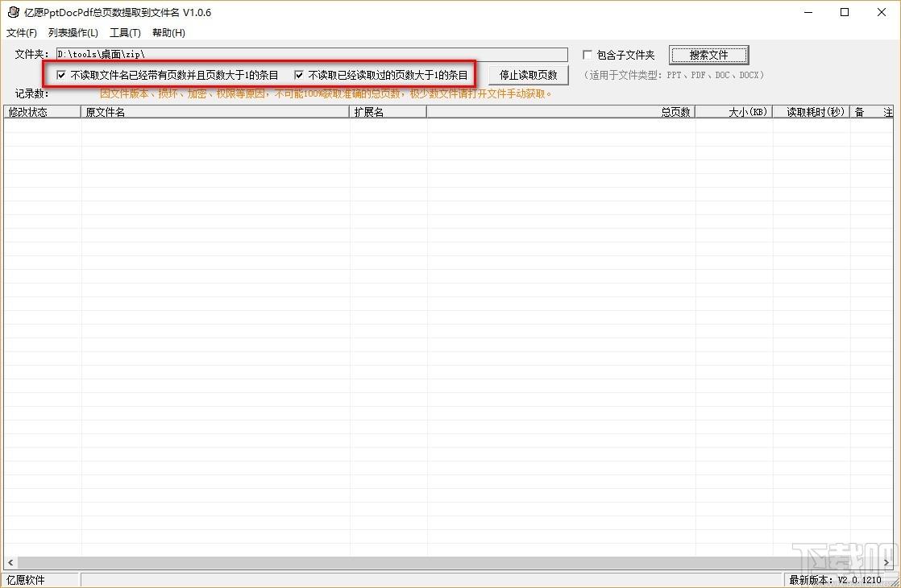Maximize the application window
This screenshot has height=588, width=901.
click(x=844, y=12)
